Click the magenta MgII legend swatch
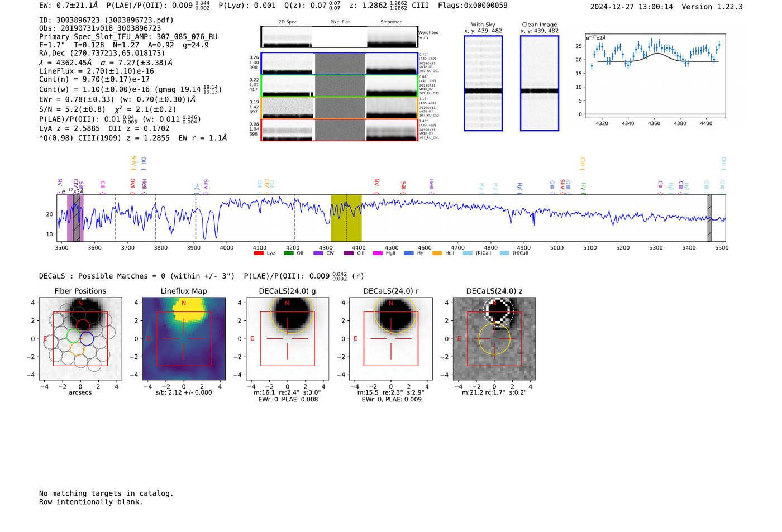Screen dimensions: 782x532 pyautogui.click(x=378, y=253)
